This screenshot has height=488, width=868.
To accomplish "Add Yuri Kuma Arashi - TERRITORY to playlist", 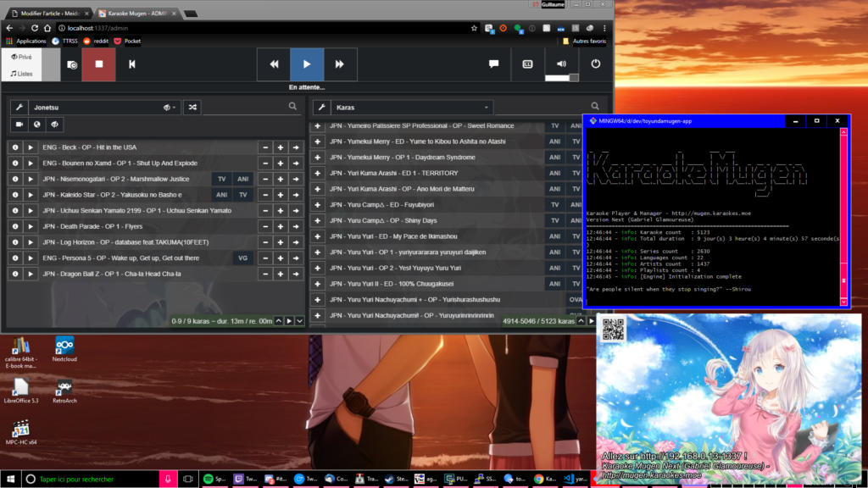I will tap(317, 173).
